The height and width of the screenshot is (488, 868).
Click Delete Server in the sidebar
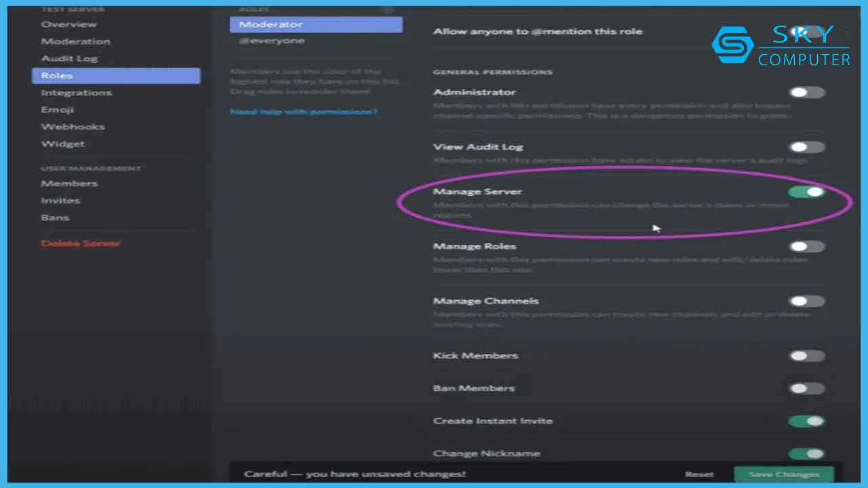(81, 243)
